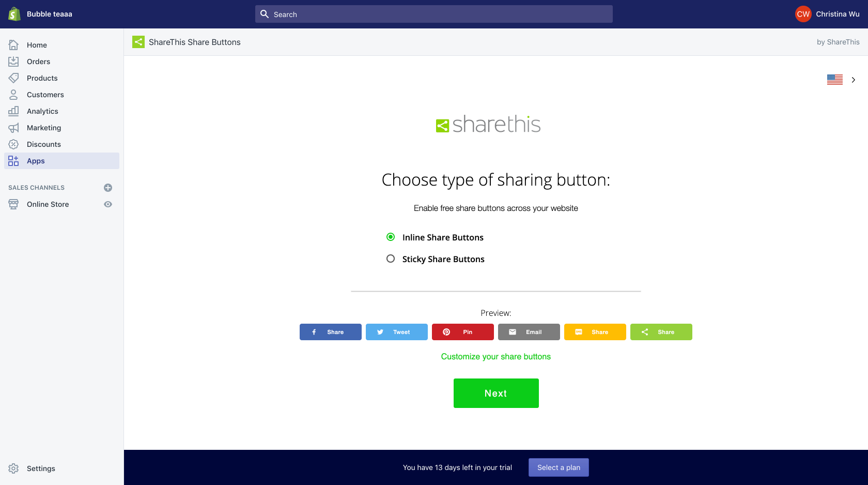
Task: Click the Choose type of sharing button heading
Action: (496, 180)
